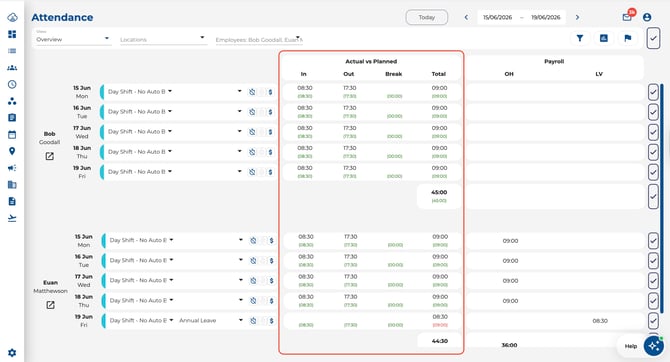Tick approve checkbox for Bob's 19 Jun row
The width and height of the screenshot is (670, 362).
pos(653,172)
